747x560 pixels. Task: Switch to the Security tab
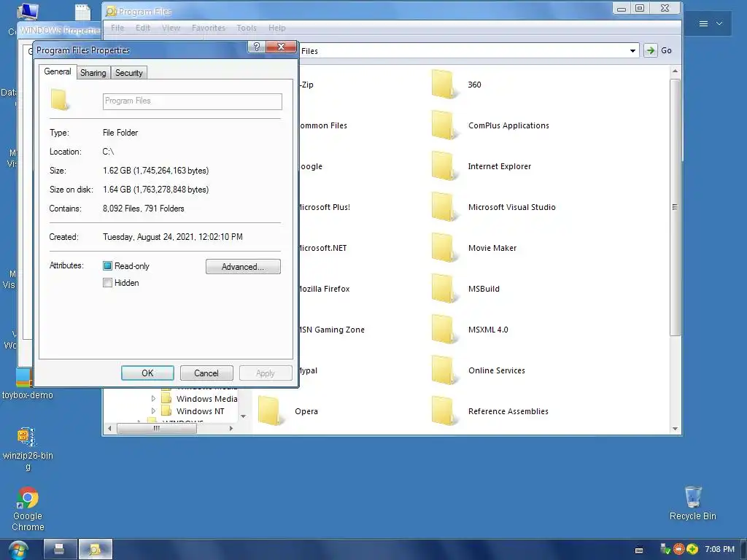(x=128, y=73)
